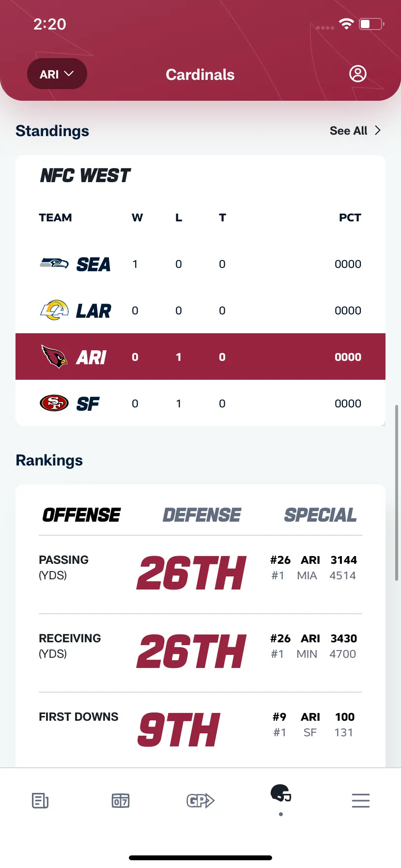
Task: Switch to the SPECIAL rankings tab
Action: [321, 515]
